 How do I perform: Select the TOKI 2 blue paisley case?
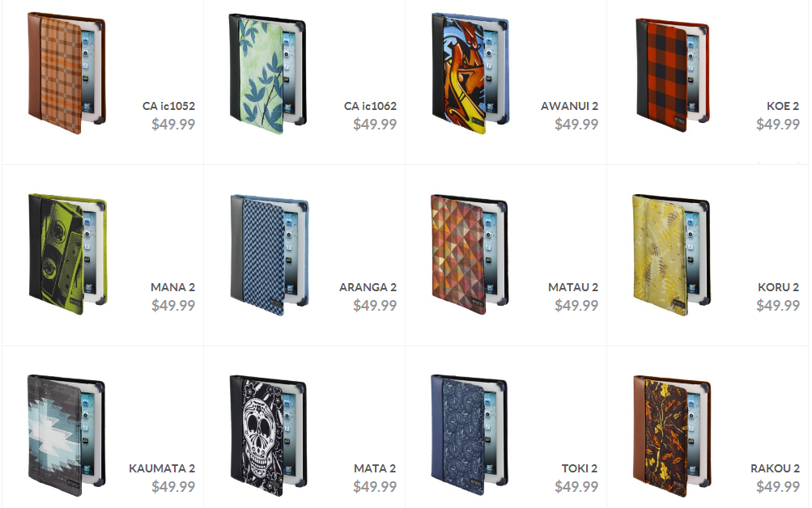point(470,435)
